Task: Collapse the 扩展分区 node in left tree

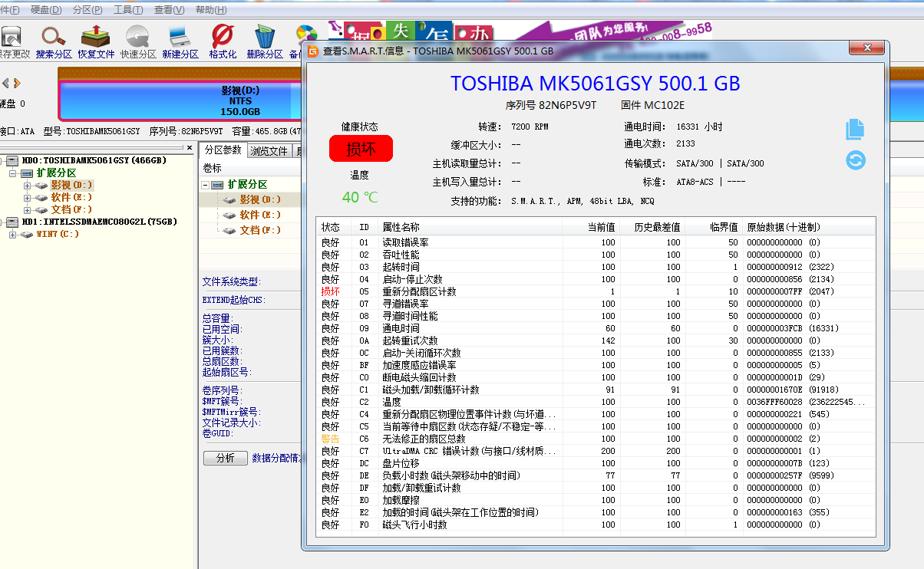Action: click(x=13, y=173)
